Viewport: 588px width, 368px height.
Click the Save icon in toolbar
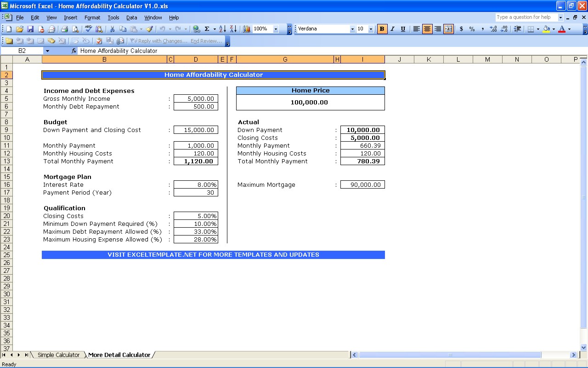pyautogui.click(x=30, y=29)
